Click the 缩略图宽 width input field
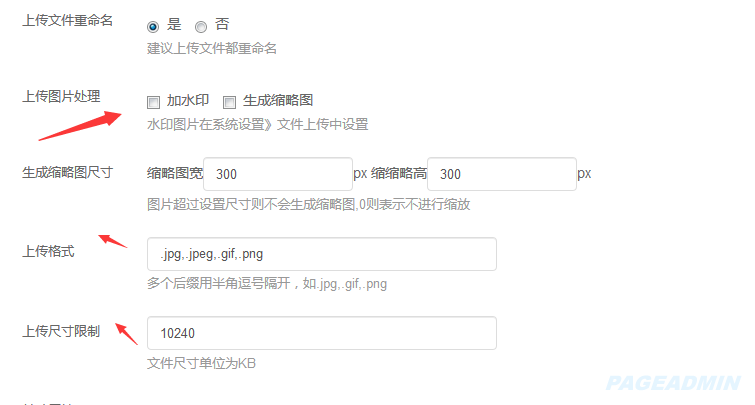Image resolution: width=755 pixels, height=405 pixels. (278, 174)
